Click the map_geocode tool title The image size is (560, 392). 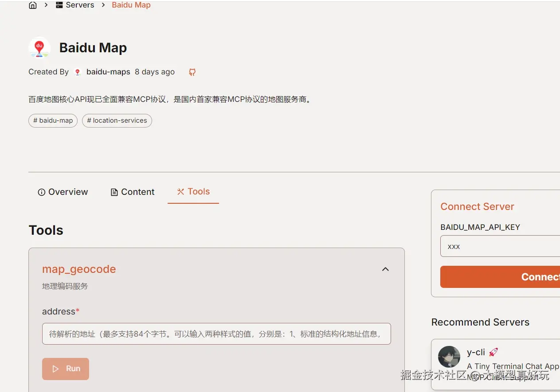tap(79, 269)
